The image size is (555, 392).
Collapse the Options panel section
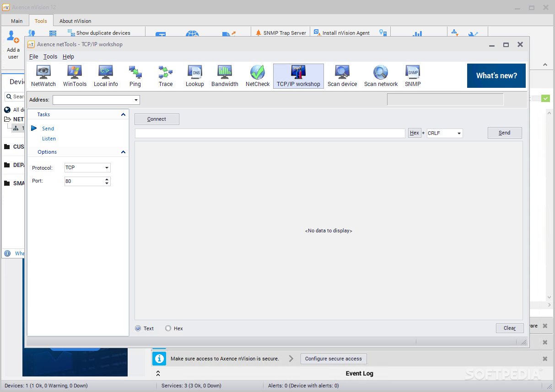click(x=123, y=152)
